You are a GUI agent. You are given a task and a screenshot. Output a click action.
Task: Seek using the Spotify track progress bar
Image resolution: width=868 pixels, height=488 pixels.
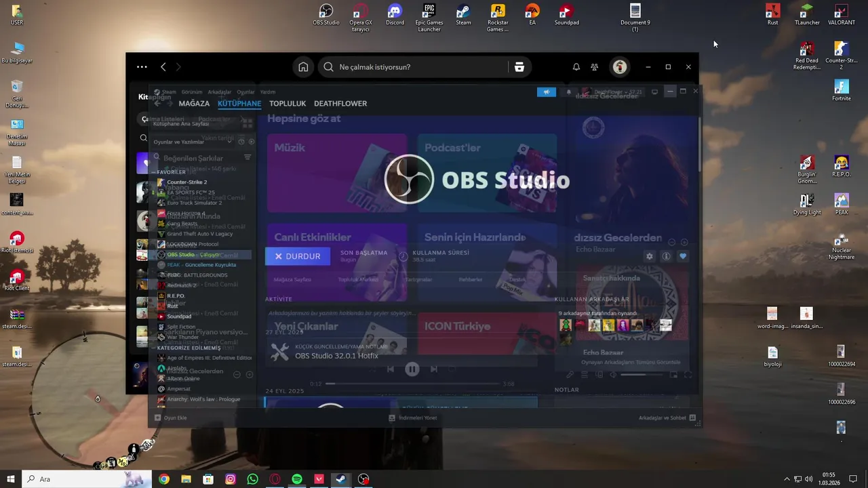pyautogui.click(x=412, y=384)
